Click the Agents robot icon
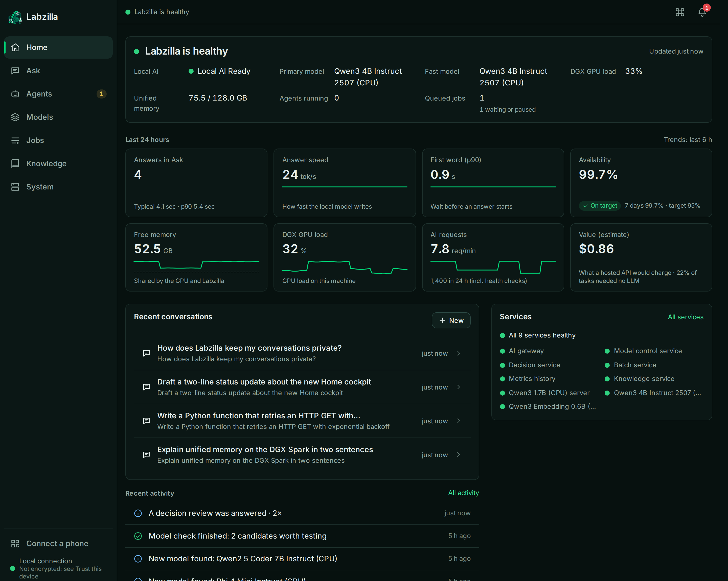Viewport: 728px width, 581px height. point(15,94)
